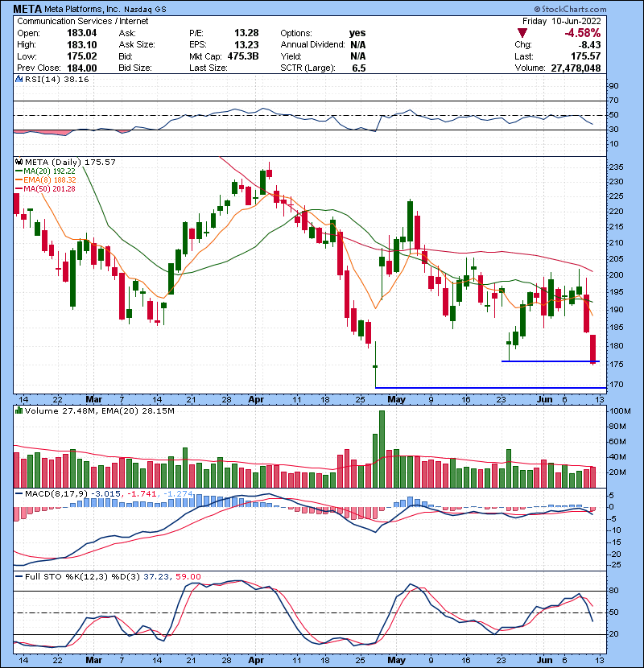This screenshot has width=644, height=668.
Task: Click the 170 price axis label
Action: [x=616, y=384]
